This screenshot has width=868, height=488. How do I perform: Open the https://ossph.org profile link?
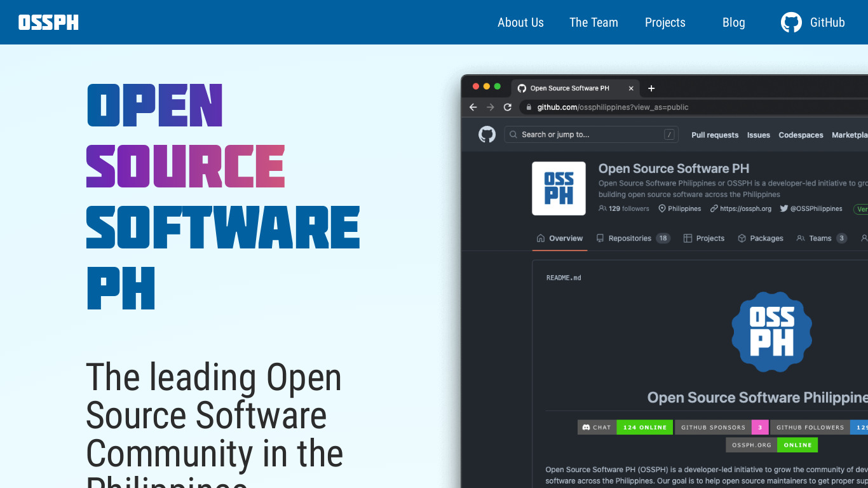coord(741,208)
